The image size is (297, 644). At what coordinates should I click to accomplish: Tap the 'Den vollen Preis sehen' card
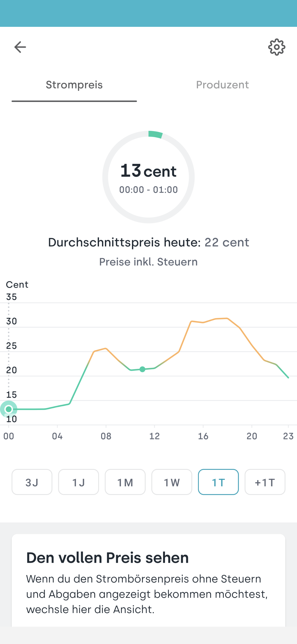pos(148,581)
